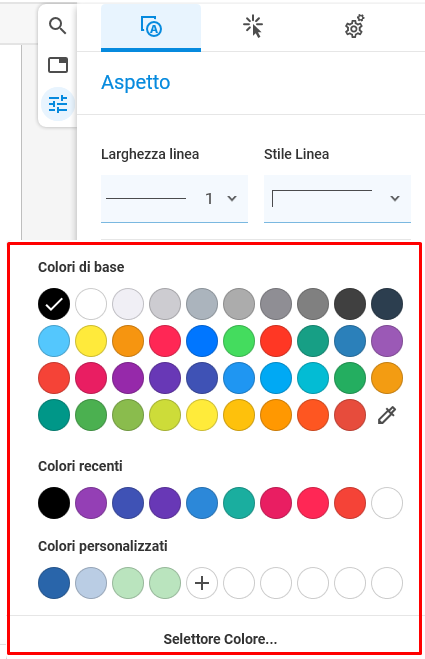
Task: Switch to the annotation appearance tab
Action: pos(151,27)
